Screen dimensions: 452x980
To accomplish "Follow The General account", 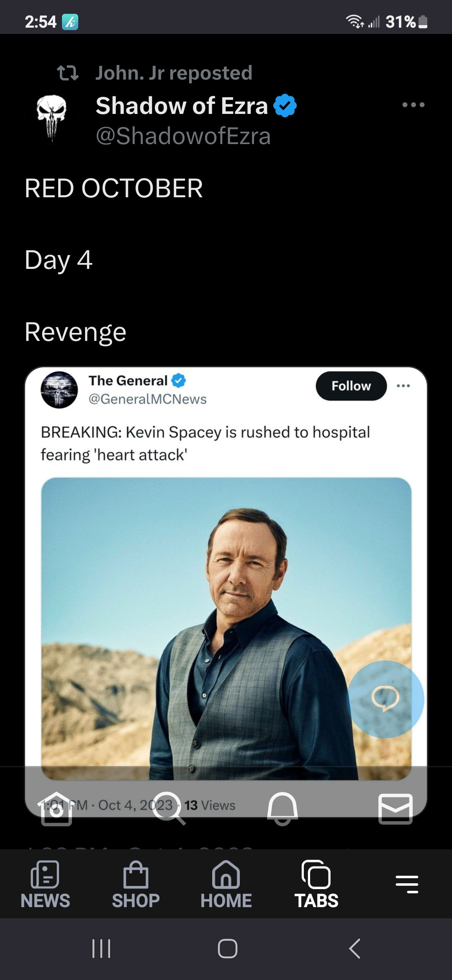I will click(x=351, y=386).
